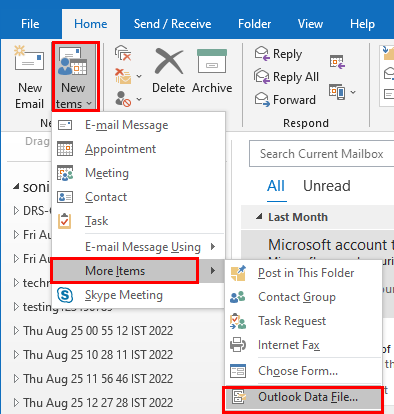This screenshot has height=414, width=394.
Task: Click the Appointment calendar icon
Action: click(x=65, y=149)
